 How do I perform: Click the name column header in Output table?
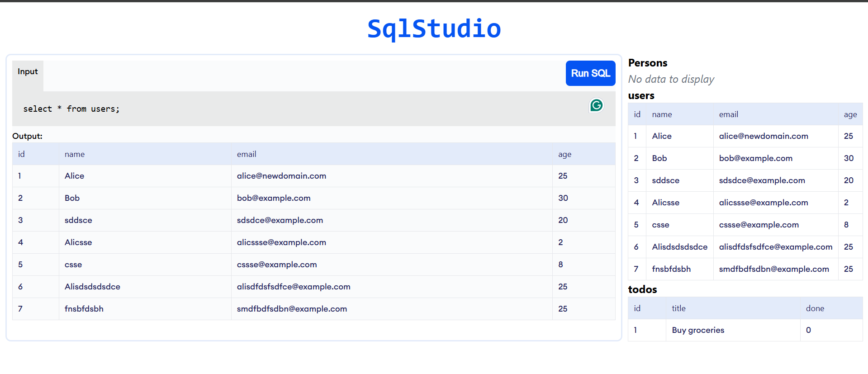[x=145, y=154]
